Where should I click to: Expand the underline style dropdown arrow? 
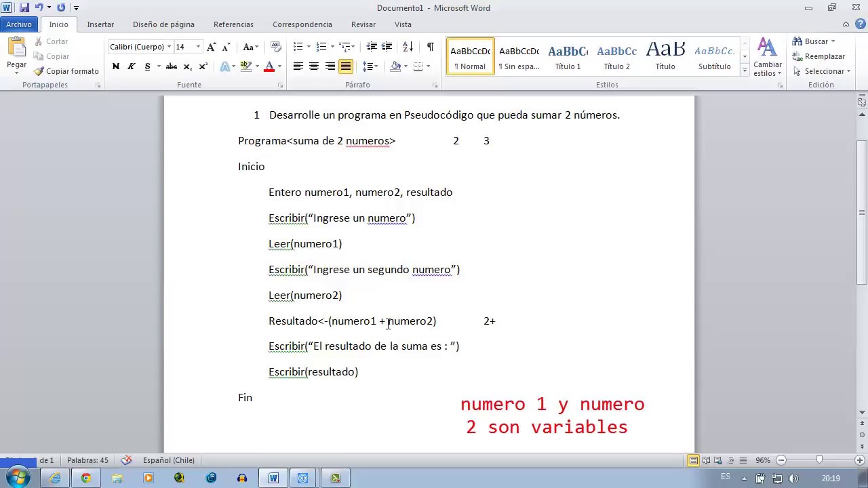pos(158,66)
